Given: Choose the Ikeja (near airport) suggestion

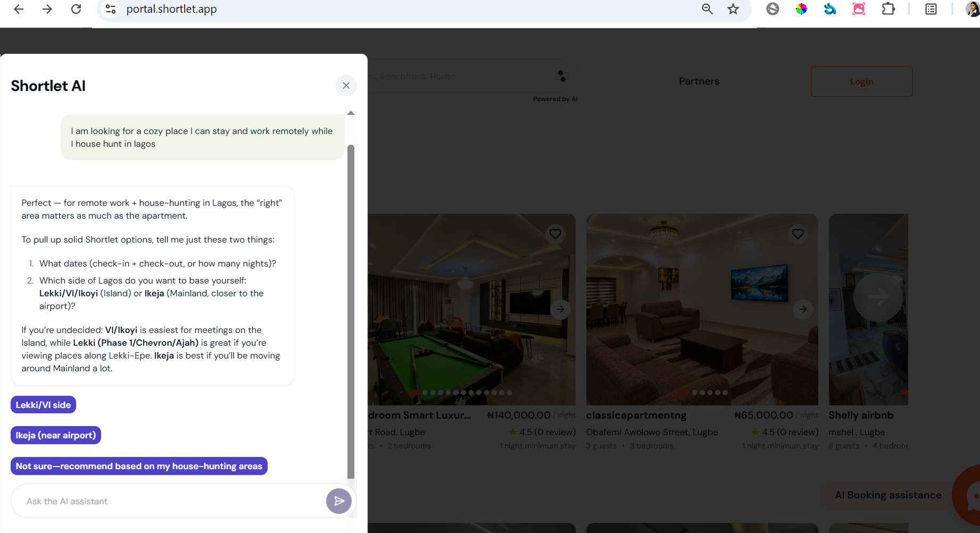Looking at the screenshot, I should [56, 435].
